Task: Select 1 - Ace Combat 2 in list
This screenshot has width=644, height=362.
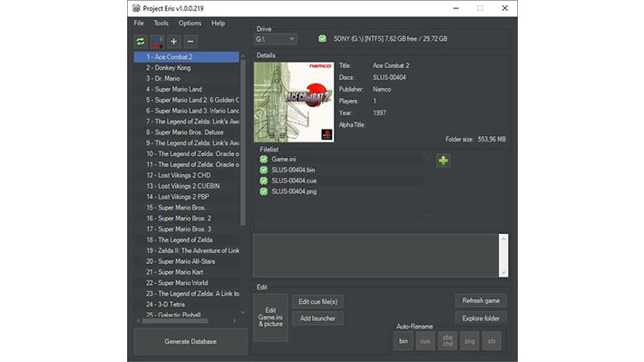Action: pyautogui.click(x=187, y=57)
